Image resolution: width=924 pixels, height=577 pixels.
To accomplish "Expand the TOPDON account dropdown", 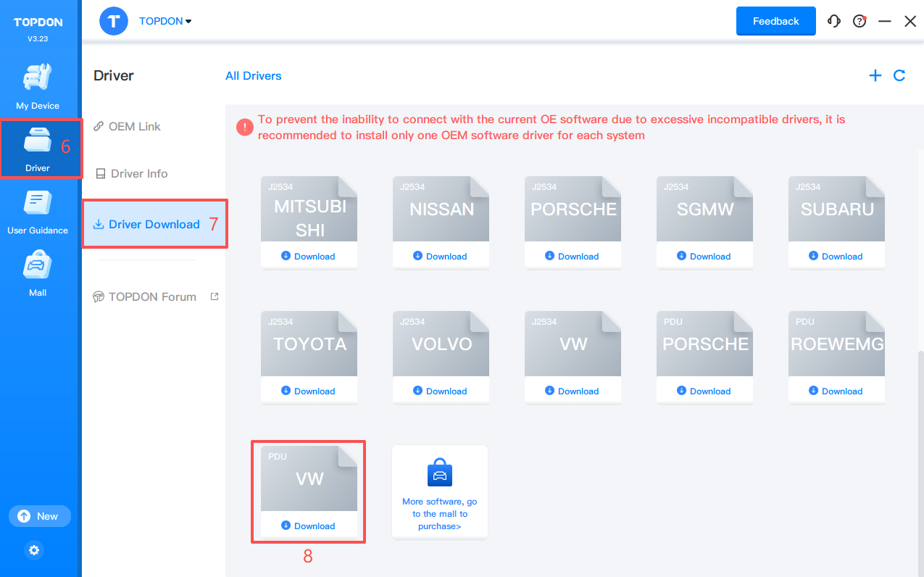I will pos(165,21).
